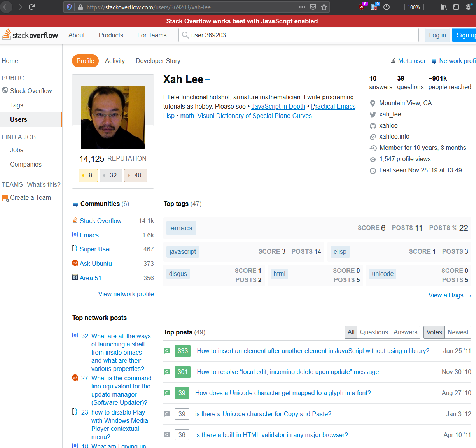Open Jobs in the sidebar
The width and height of the screenshot is (476, 448).
coord(17,150)
